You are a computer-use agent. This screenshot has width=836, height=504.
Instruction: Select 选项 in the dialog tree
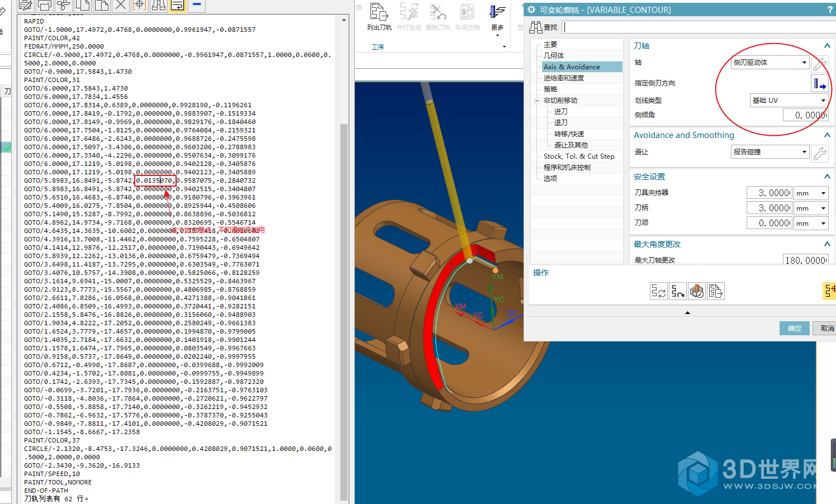(550, 178)
